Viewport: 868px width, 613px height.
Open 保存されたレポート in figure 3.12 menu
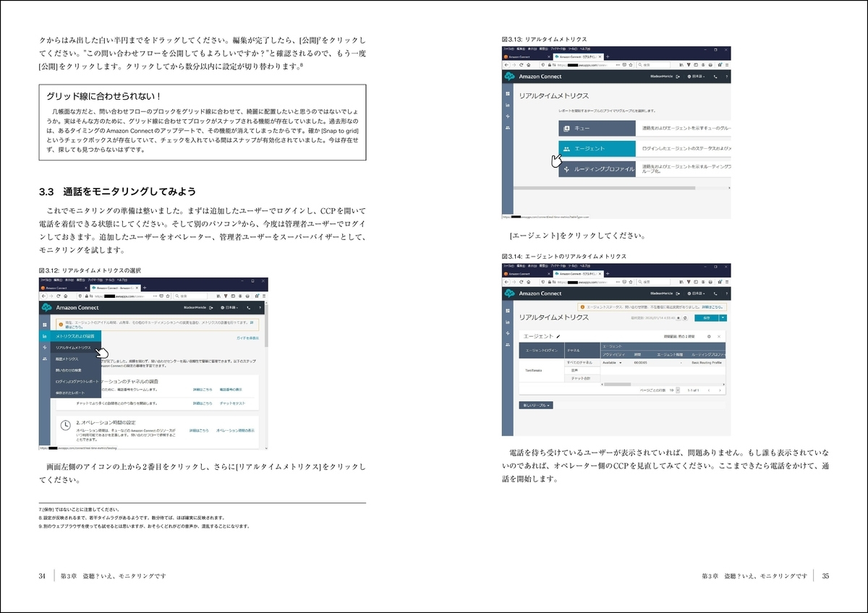pos(76,393)
